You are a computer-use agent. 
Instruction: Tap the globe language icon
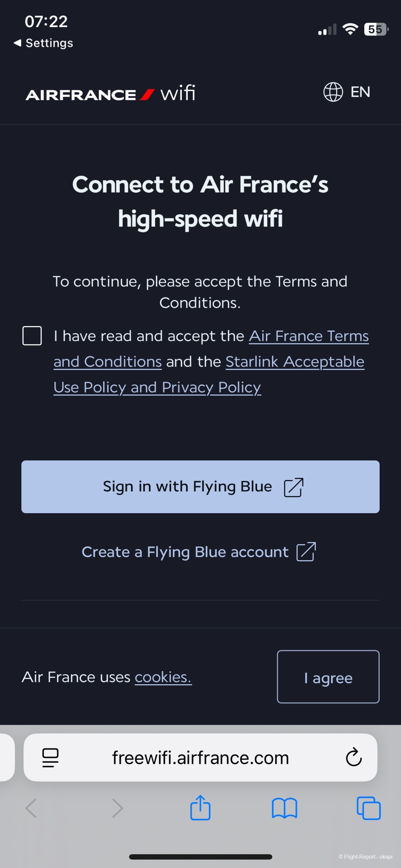(333, 92)
